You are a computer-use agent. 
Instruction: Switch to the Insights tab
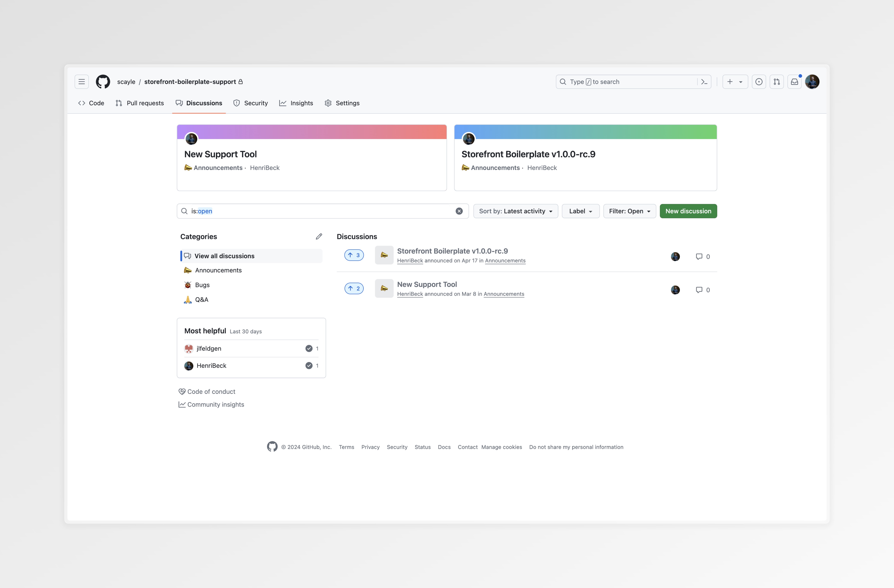click(x=296, y=103)
